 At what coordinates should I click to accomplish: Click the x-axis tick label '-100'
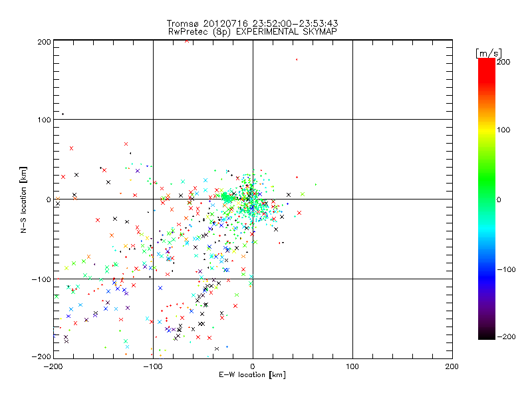(153, 366)
